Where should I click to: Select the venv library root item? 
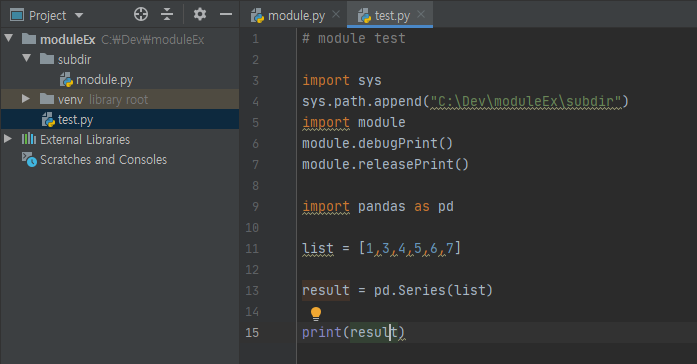[x=120, y=99]
